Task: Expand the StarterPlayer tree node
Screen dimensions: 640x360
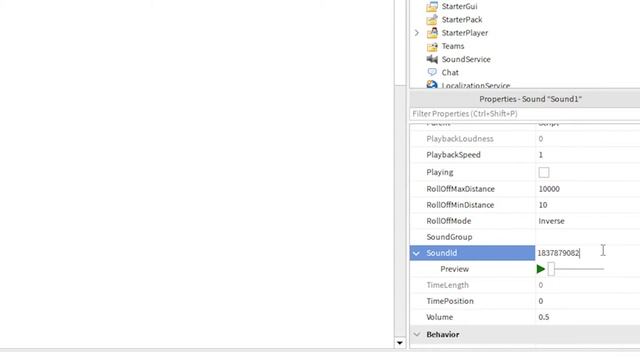Action: [416, 33]
